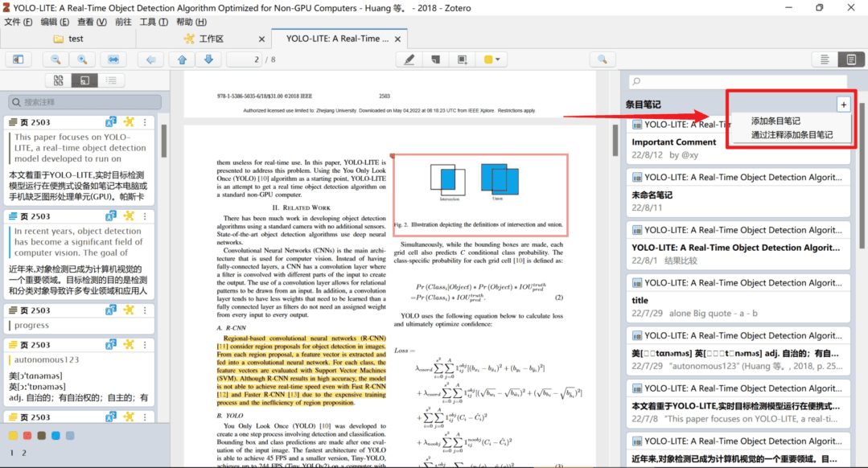Switch sidebar to thumbnails view

(x=59, y=80)
